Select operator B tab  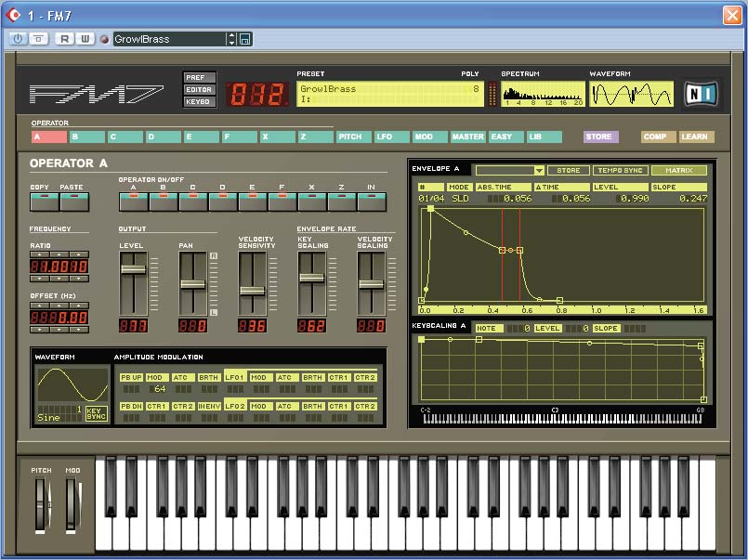coord(87,137)
